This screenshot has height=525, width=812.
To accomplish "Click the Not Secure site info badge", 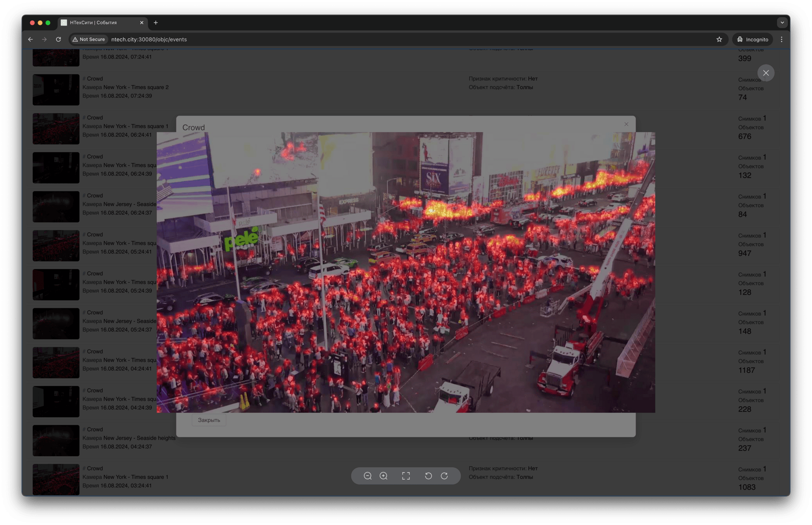I will coord(89,39).
